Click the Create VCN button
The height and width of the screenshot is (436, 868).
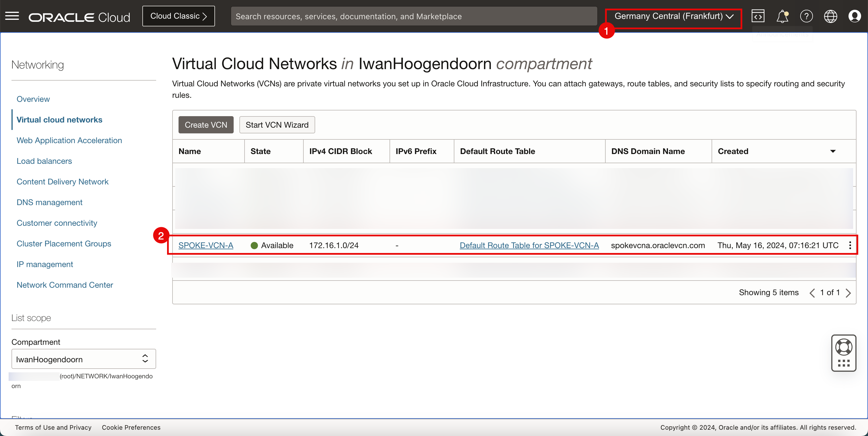206,125
